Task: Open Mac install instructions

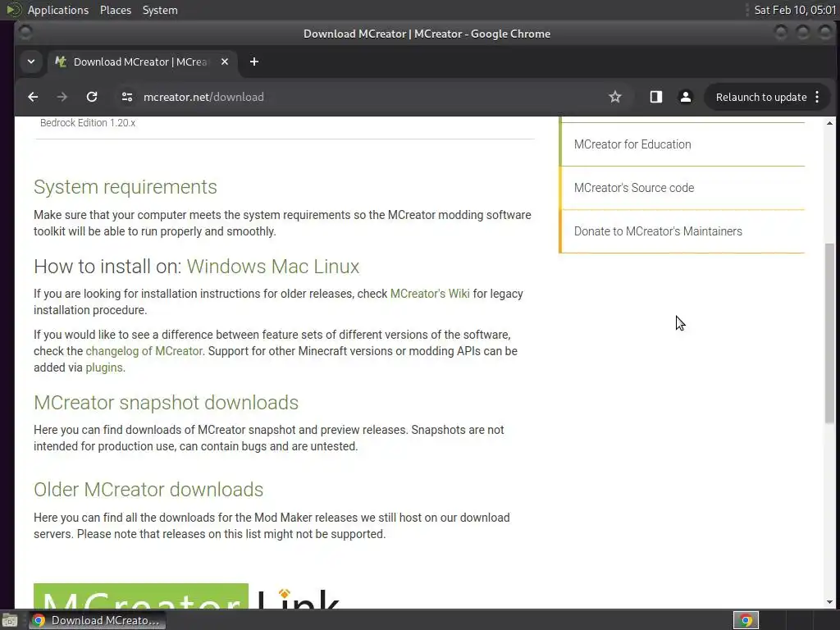Action: [290, 267]
